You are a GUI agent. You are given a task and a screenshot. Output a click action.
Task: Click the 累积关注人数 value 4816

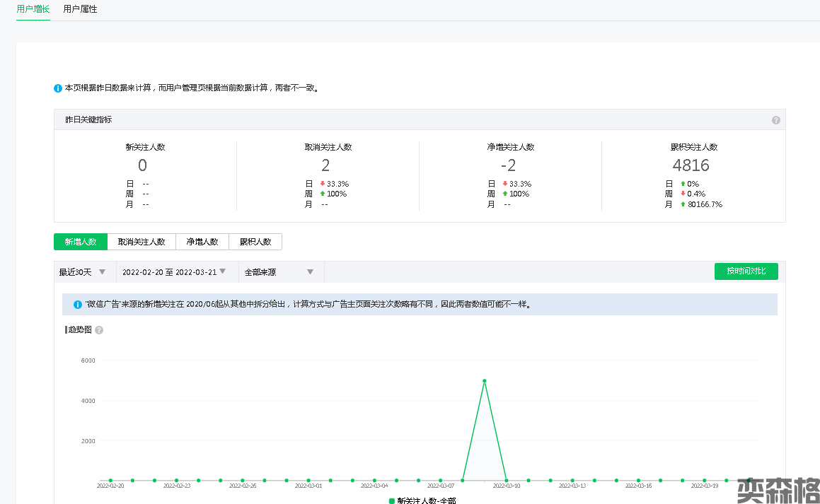click(x=691, y=165)
